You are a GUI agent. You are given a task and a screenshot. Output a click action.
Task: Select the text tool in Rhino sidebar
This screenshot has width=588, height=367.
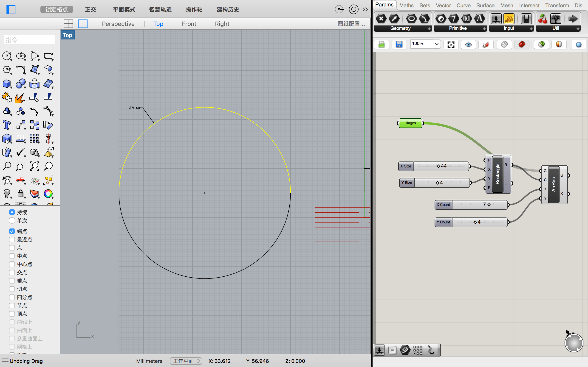point(7,125)
